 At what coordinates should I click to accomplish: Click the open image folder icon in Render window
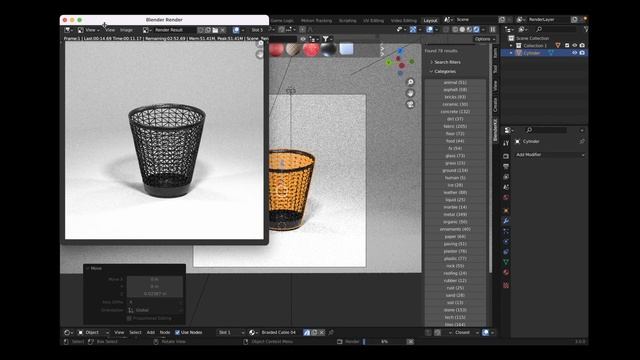(x=215, y=30)
